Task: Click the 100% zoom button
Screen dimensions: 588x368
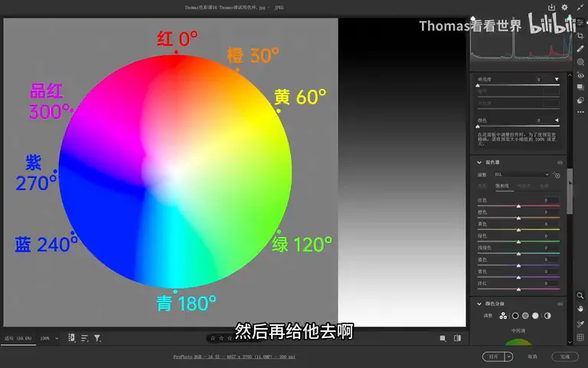Action: pos(45,338)
